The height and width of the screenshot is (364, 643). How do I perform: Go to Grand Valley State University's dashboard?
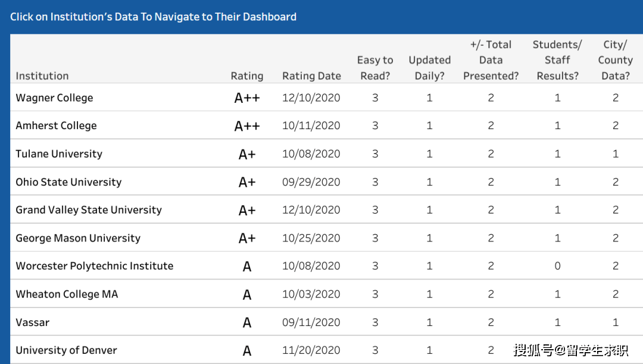point(89,210)
